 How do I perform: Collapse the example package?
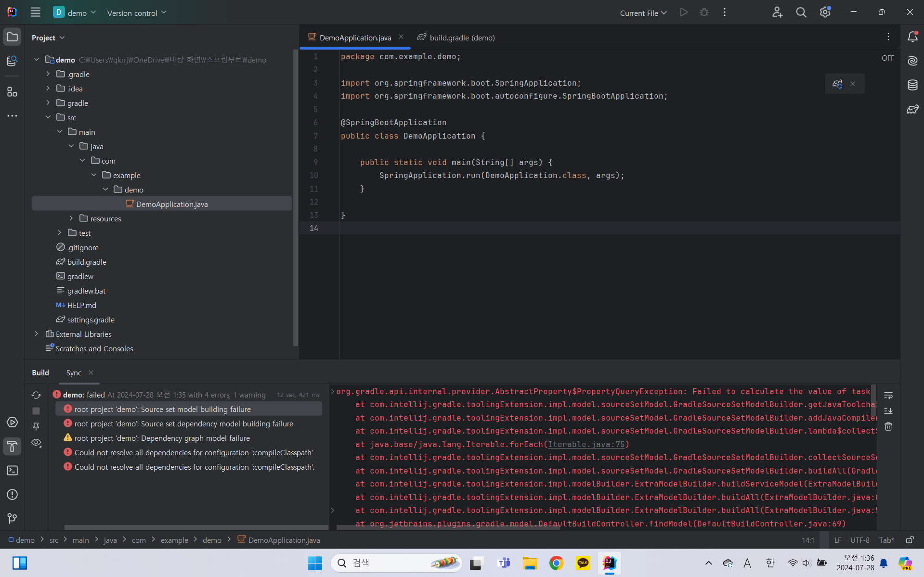click(94, 175)
